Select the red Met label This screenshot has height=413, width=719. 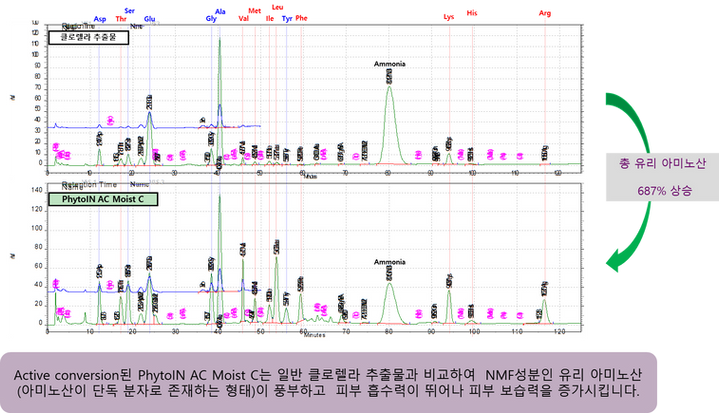click(x=254, y=11)
